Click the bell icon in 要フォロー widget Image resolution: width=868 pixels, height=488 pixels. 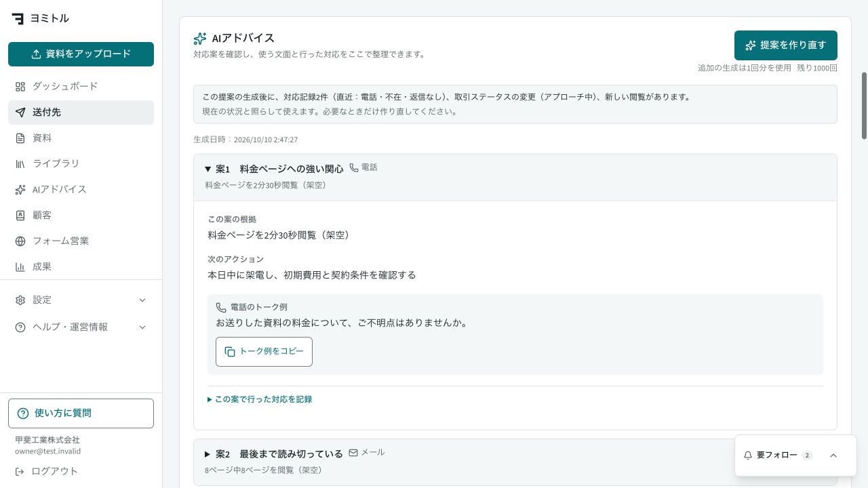[748, 455]
